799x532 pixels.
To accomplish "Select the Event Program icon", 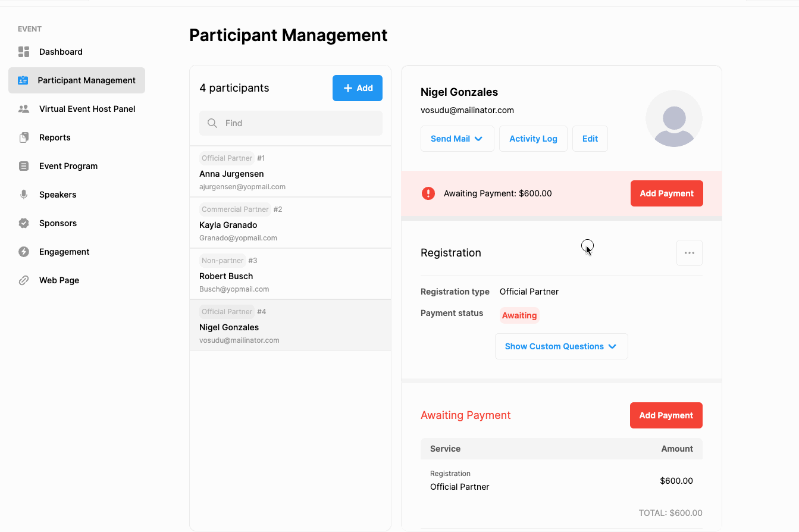I will coord(24,166).
